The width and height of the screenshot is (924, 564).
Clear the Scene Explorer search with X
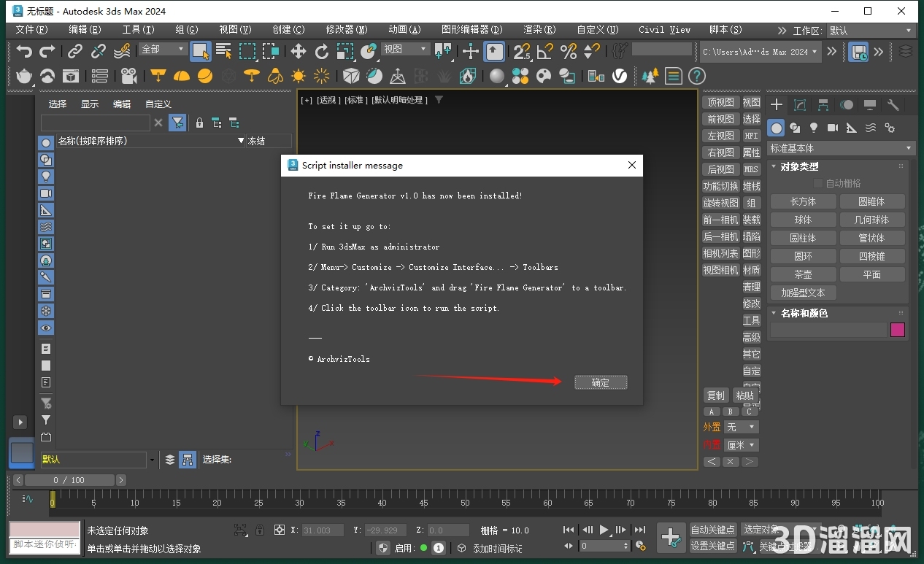point(158,123)
